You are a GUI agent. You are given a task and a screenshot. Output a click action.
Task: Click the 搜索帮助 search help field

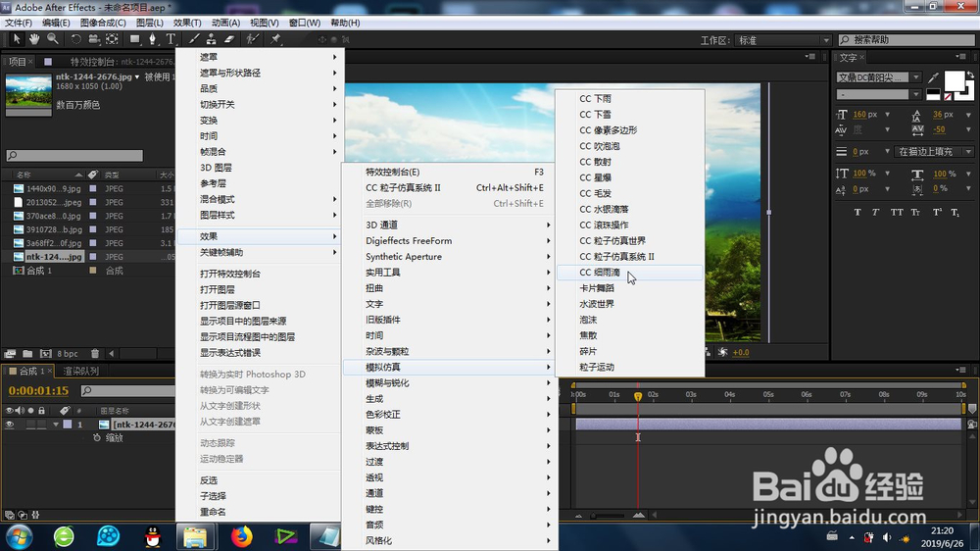click(906, 39)
